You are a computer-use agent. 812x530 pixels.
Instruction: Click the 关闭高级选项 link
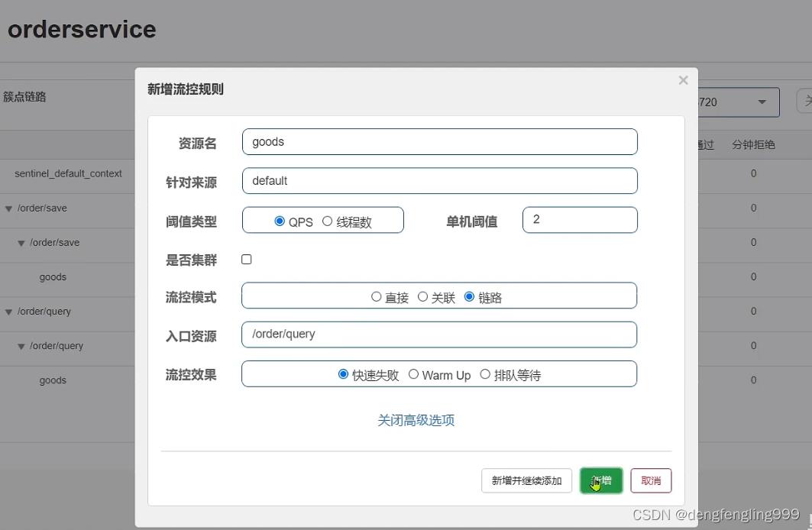pyautogui.click(x=416, y=420)
